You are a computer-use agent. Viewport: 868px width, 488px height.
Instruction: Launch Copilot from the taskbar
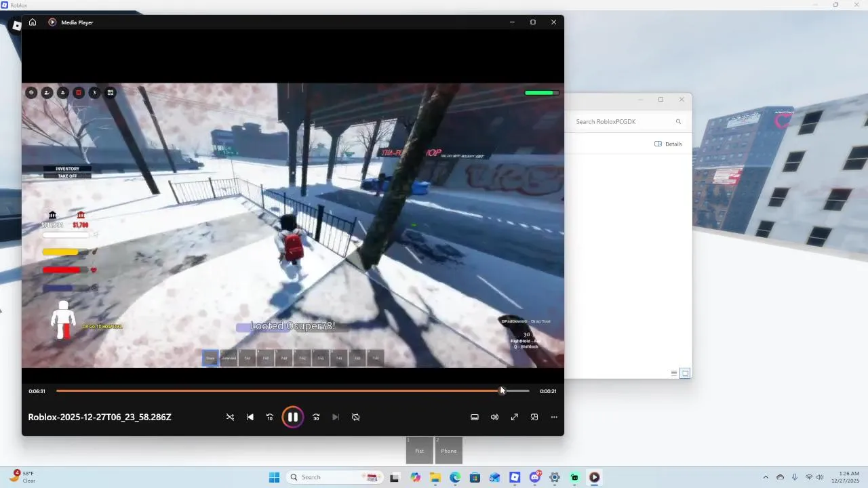(415, 477)
